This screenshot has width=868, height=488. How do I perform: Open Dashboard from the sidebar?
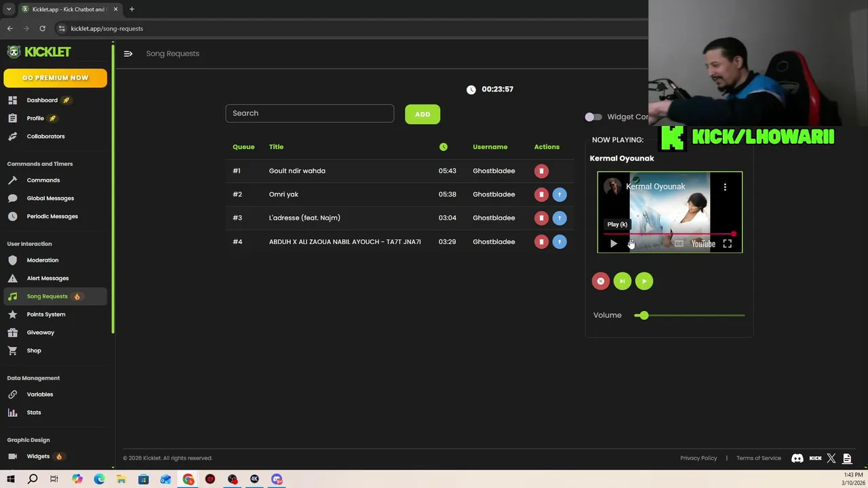42,100
